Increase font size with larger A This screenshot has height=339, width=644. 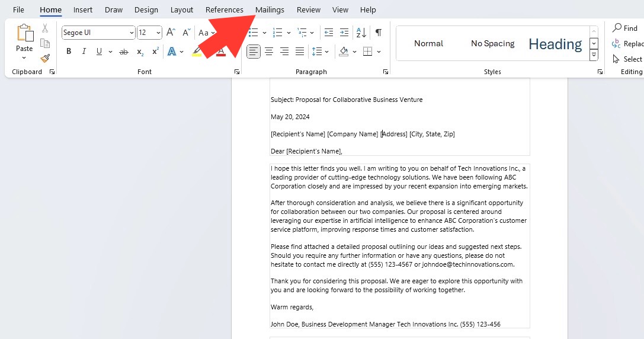point(171,32)
